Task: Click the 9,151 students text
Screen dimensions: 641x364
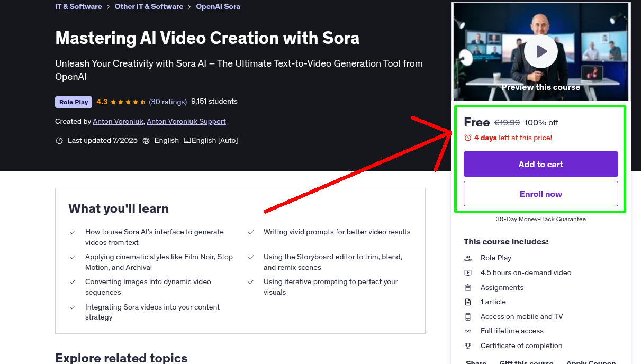Action: click(x=214, y=101)
